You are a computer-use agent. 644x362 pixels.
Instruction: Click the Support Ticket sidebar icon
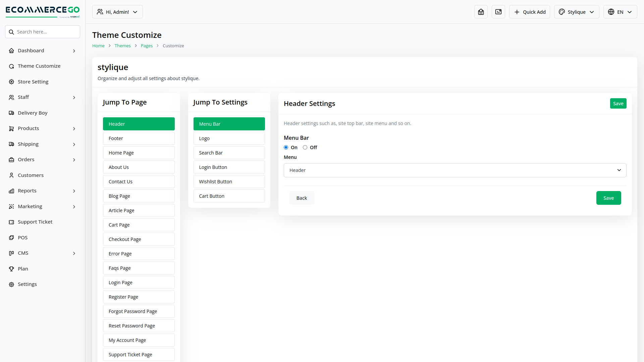point(11,222)
